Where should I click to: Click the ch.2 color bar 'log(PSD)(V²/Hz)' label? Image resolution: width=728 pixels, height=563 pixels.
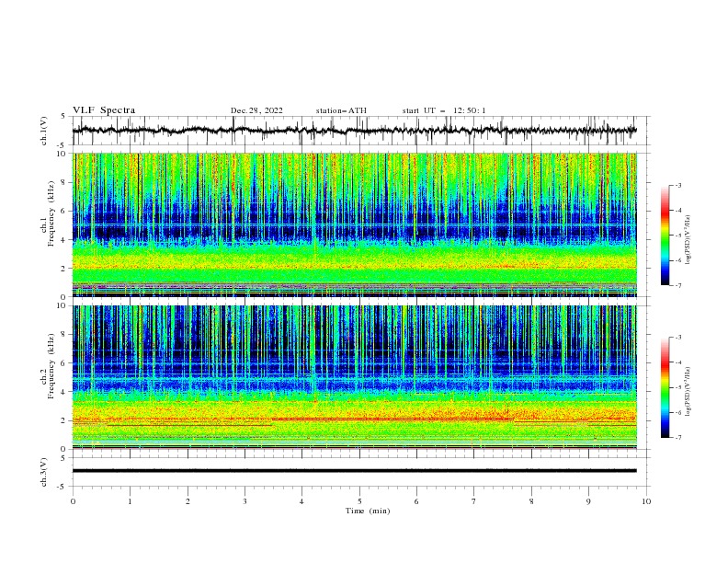[688, 392]
